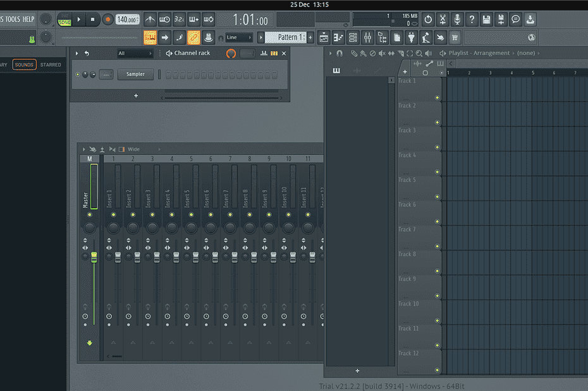Screen dimensions: 588x391
Task: Toggle note and clip grouping link icon
Action: pyautogui.click(x=194, y=37)
